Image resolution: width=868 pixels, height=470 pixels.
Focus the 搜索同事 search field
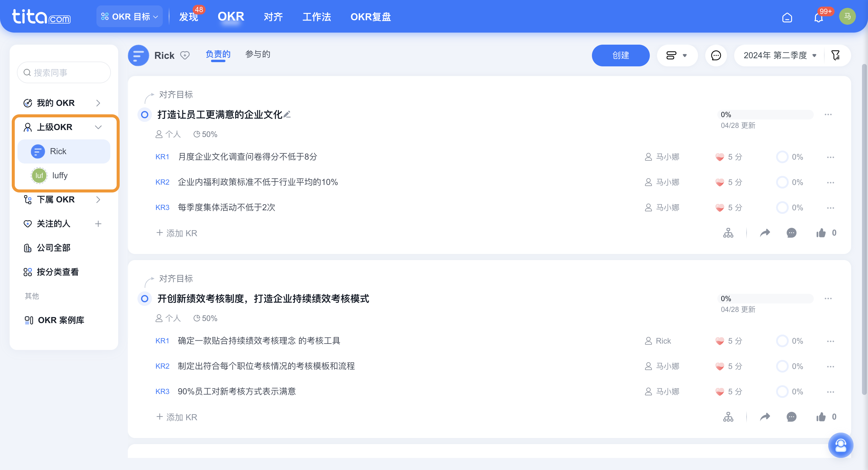coord(64,72)
